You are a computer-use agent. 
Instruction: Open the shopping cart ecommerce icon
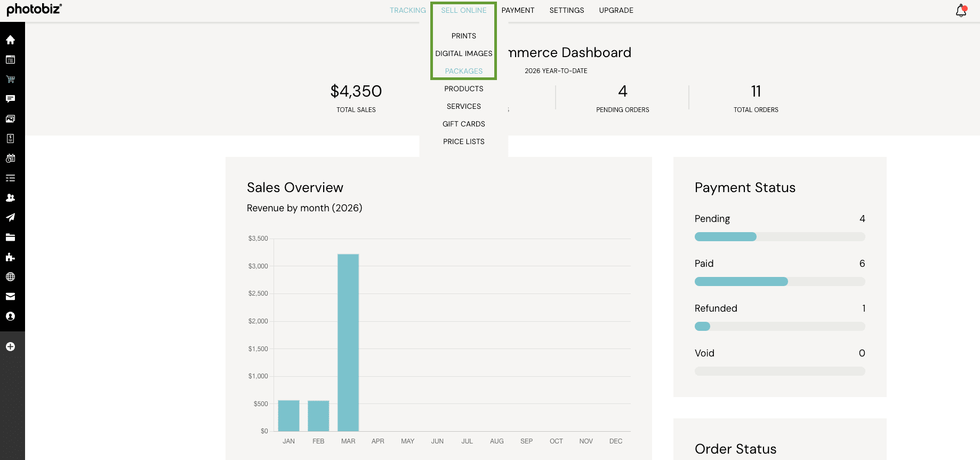click(x=10, y=79)
